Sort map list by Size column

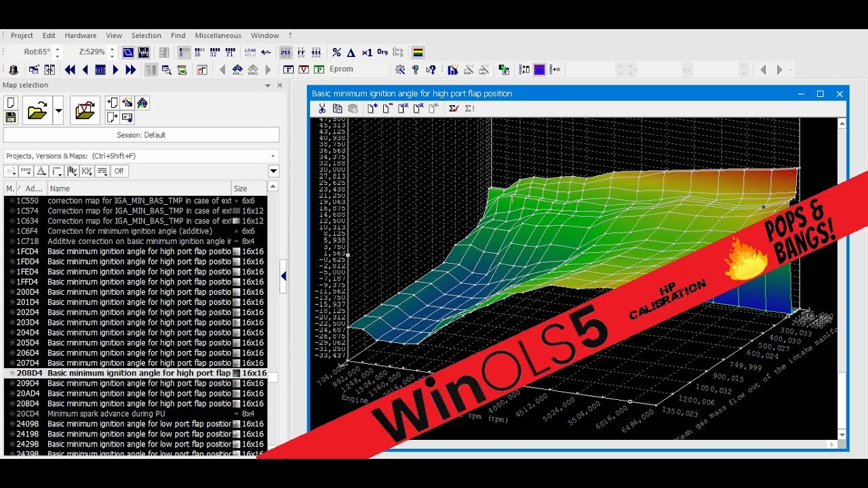(x=248, y=188)
